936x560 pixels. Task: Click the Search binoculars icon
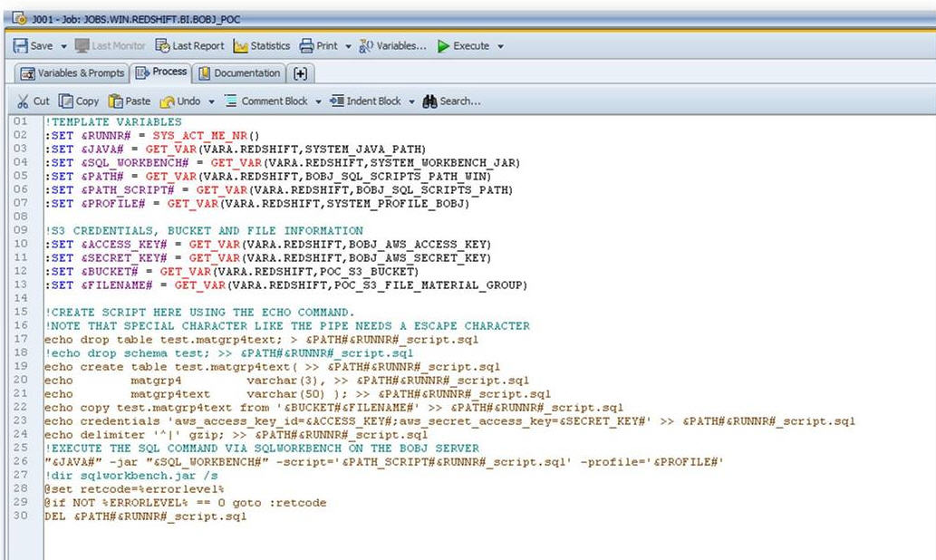[x=429, y=101]
